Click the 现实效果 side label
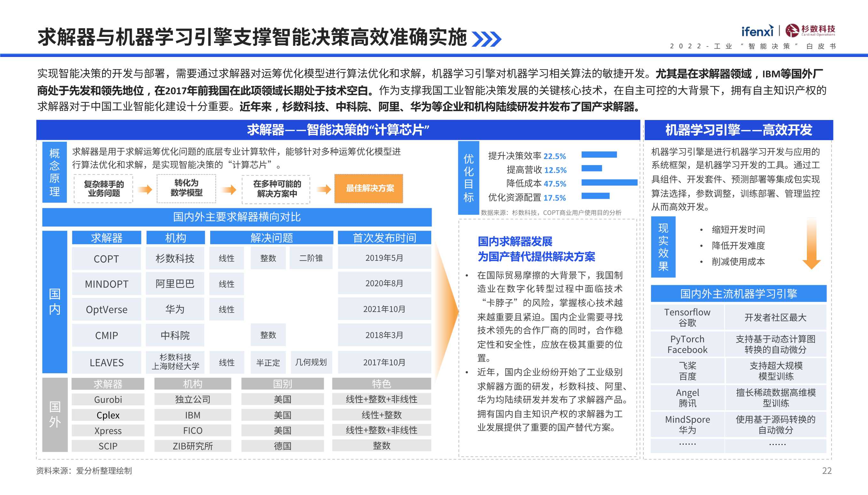Screen dimensions: 868x495 coord(663,247)
